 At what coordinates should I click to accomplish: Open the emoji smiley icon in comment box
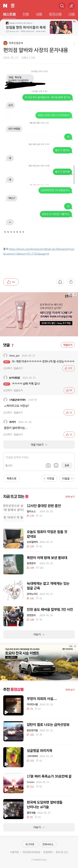click(x=56, y=465)
